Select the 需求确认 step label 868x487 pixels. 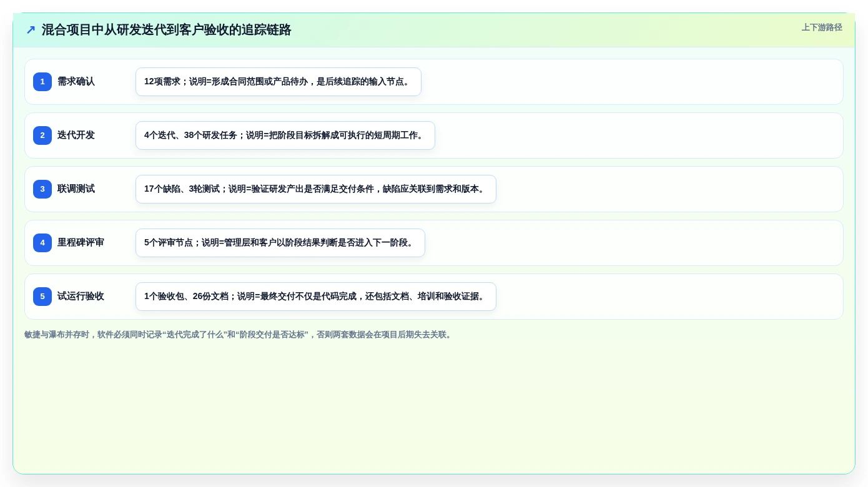[x=76, y=82]
